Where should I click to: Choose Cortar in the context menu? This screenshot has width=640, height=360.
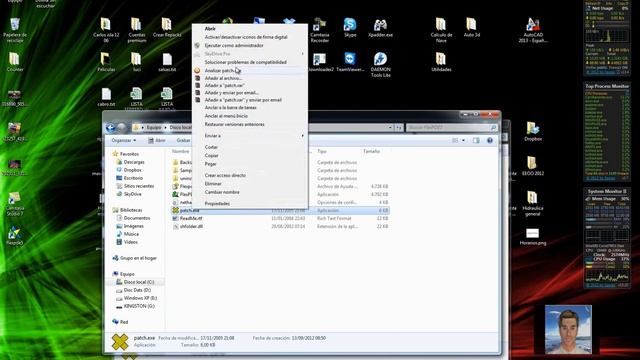pos(211,147)
